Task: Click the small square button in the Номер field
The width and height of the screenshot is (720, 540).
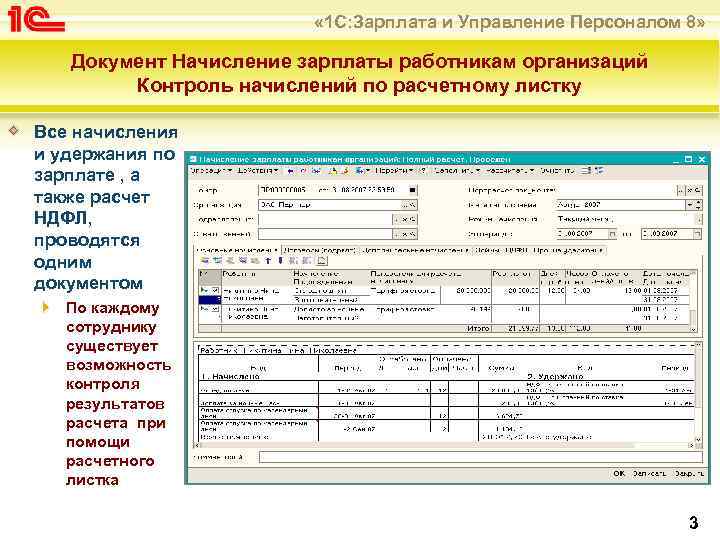Action: [x=412, y=190]
